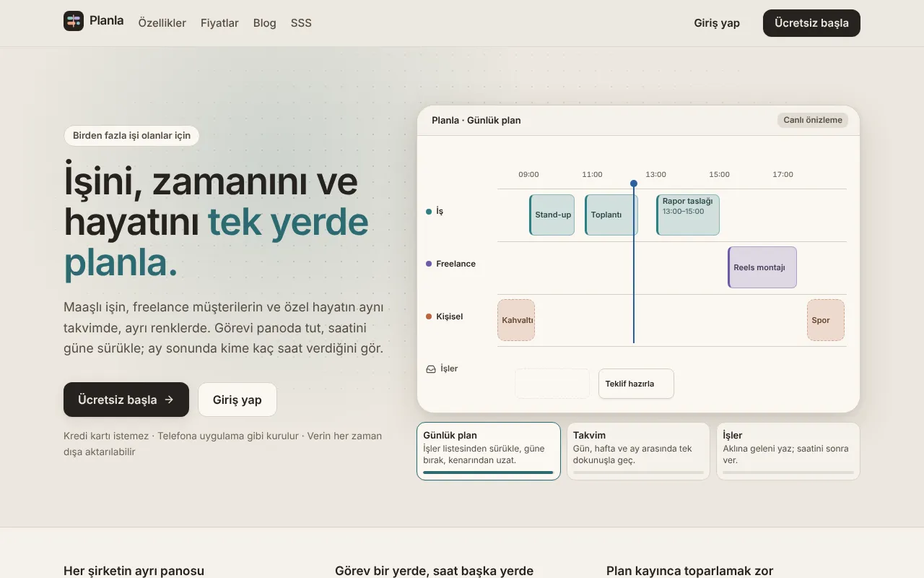The width and height of the screenshot is (924, 578).
Task: Click the Canlı önizleme badge
Action: 813,120
